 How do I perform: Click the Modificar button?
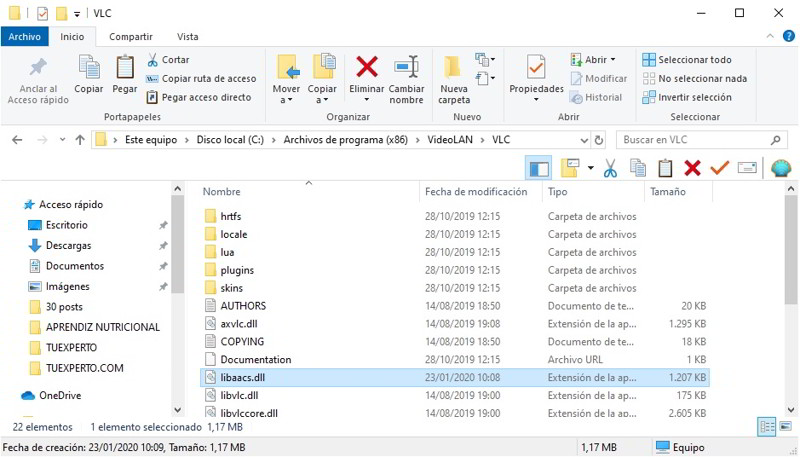pyautogui.click(x=598, y=79)
